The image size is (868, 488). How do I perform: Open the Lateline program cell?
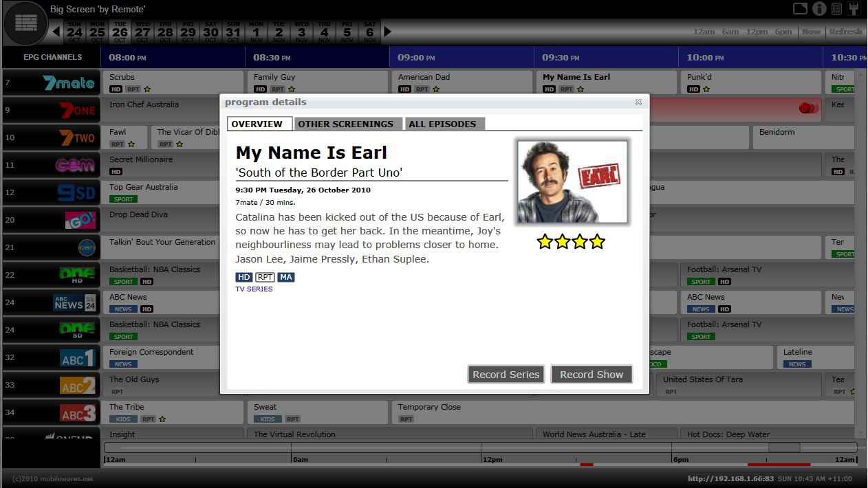(x=815, y=357)
